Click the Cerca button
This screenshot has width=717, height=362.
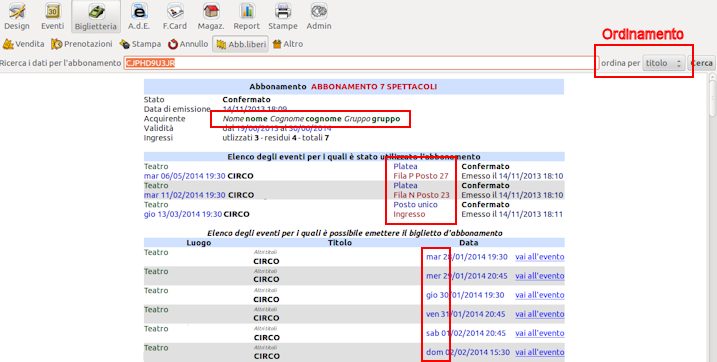pos(702,63)
